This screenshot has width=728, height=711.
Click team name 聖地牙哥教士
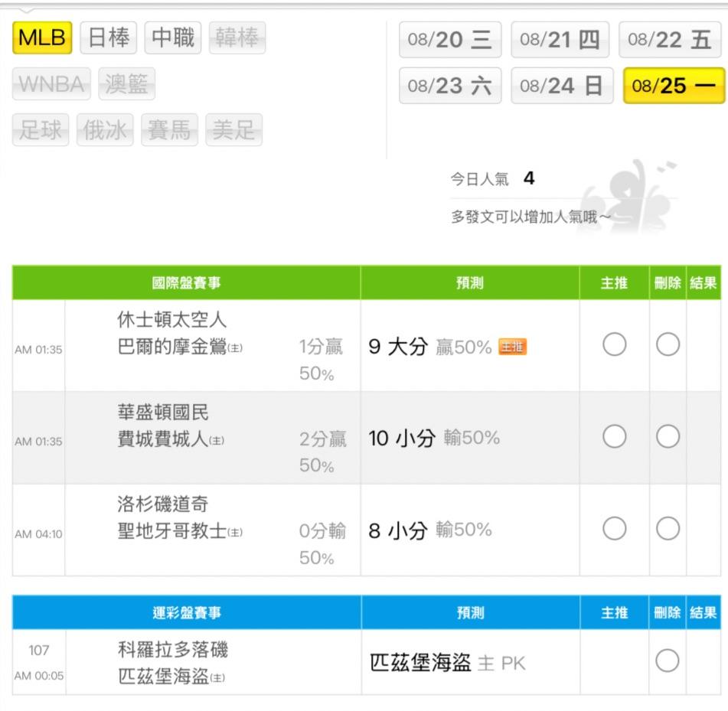pos(171,530)
